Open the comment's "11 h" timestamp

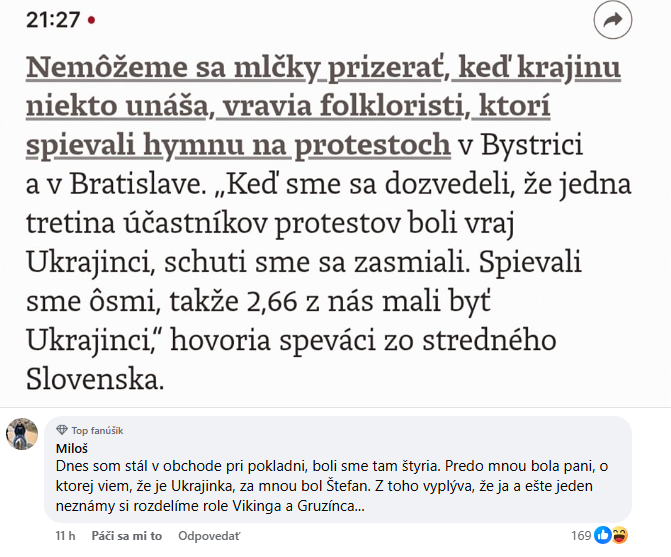click(66, 536)
